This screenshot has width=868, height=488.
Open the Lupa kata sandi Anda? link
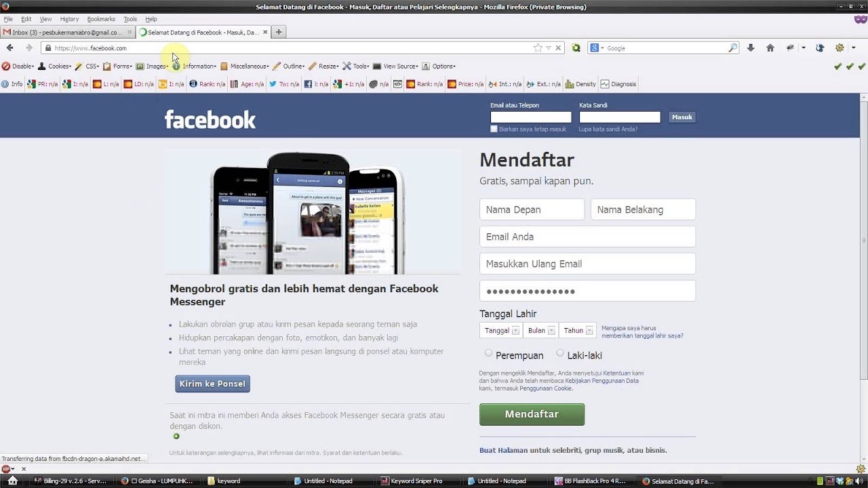(608, 129)
